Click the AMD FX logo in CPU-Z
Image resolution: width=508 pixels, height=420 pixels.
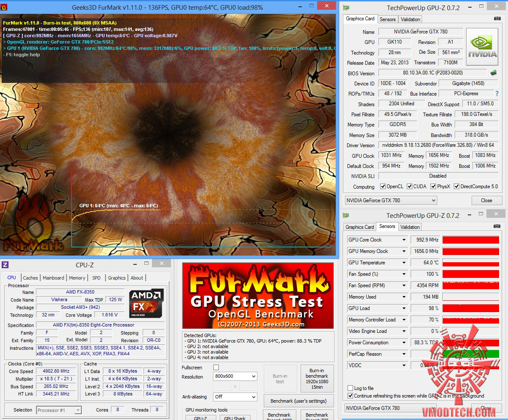coord(146,303)
